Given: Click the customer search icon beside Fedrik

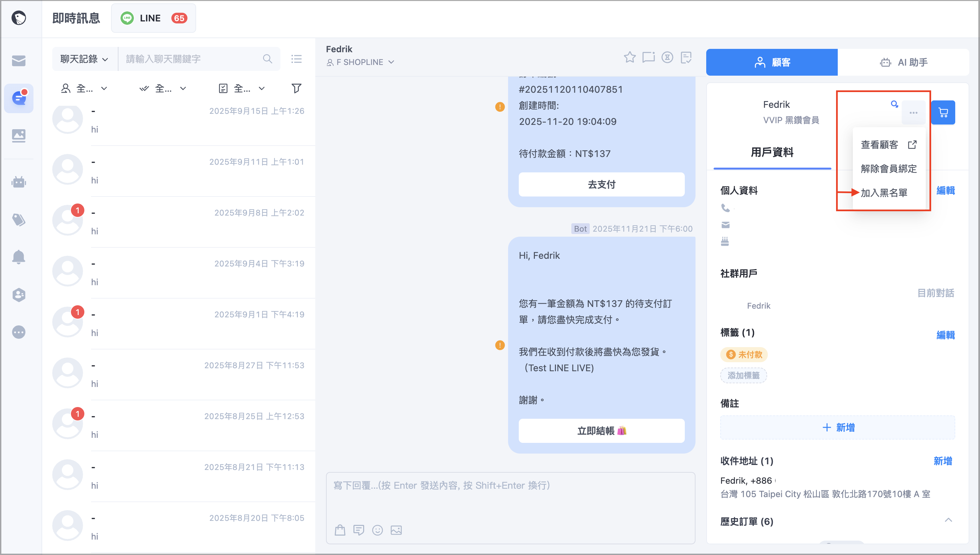Looking at the screenshot, I should [894, 104].
